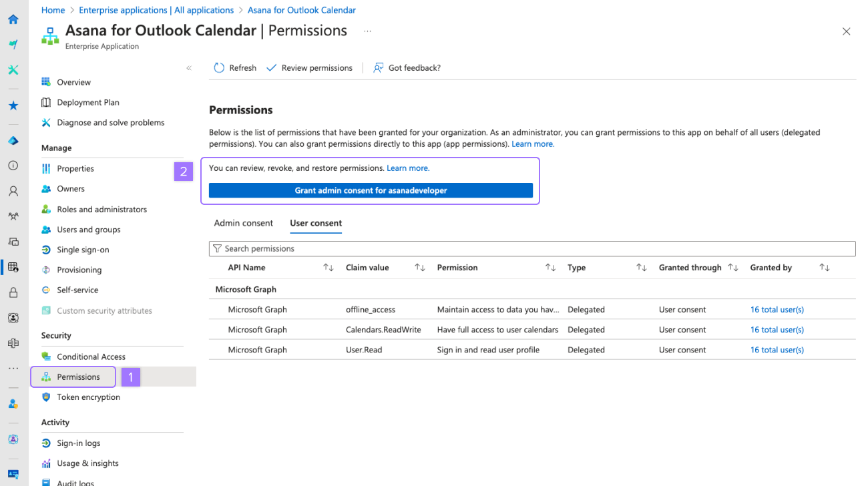Collapse the sidebar with double chevron
This screenshot has width=868, height=486.
[189, 68]
